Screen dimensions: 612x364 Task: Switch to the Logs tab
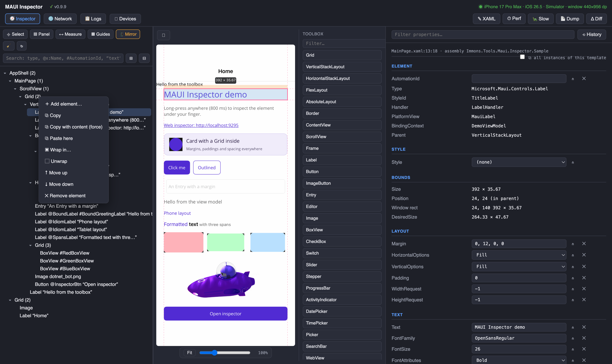pos(93,19)
